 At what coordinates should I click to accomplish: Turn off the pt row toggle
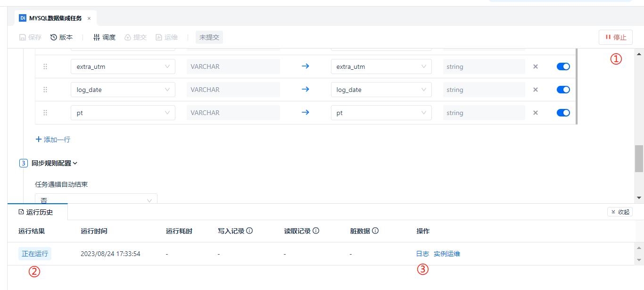point(563,113)
